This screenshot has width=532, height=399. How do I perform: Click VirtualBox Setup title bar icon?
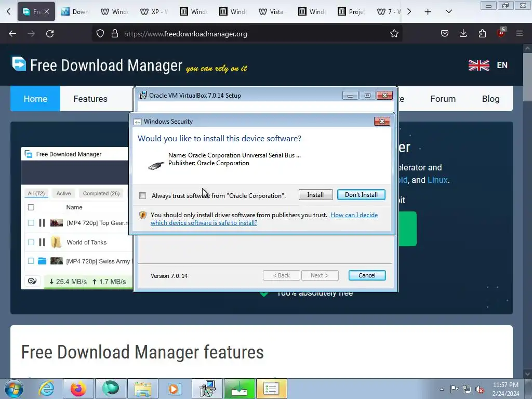pos(143,96)
